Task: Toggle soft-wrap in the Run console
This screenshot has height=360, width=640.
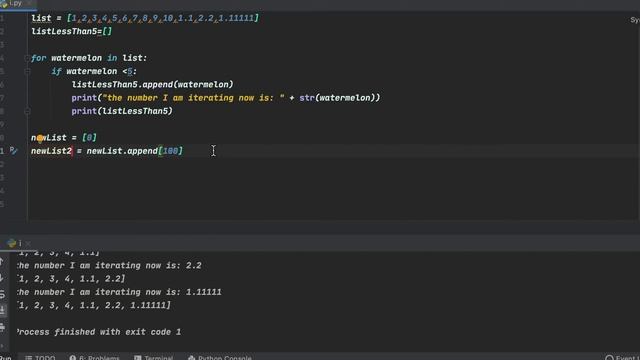Action: coord(2,294)
